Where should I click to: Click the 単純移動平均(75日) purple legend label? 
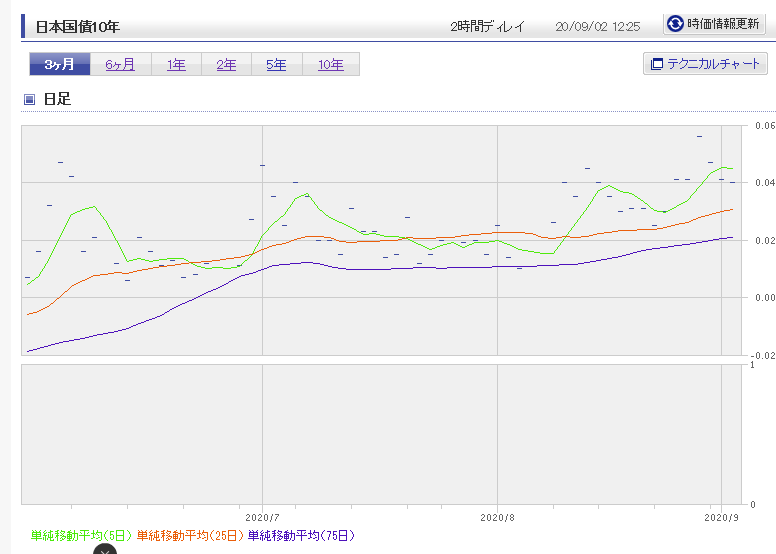coord(301,535)
